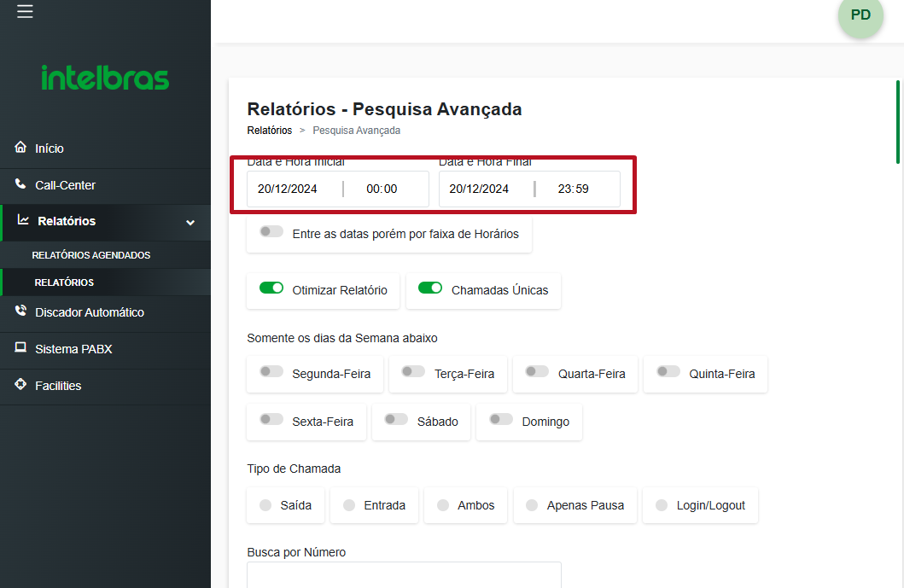Enable the Segunda-Feira toggle

click(271, 371)
